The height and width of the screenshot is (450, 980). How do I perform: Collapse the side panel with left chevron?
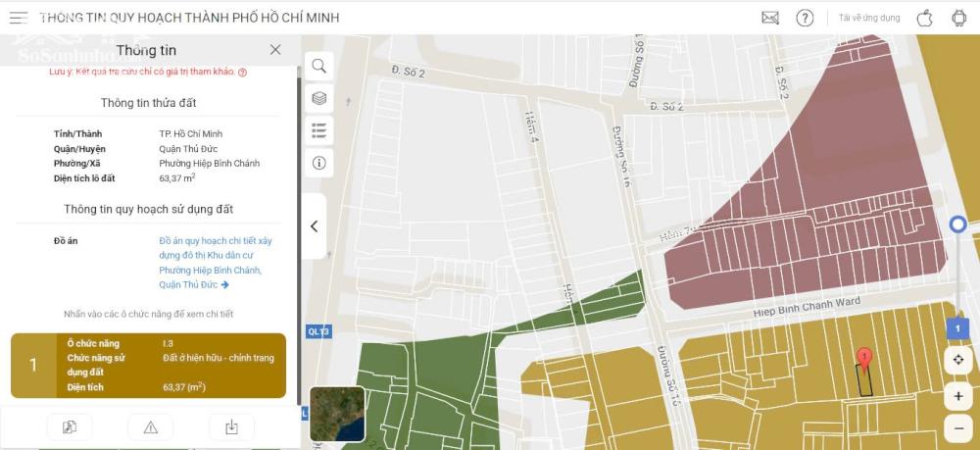(314, 226)
